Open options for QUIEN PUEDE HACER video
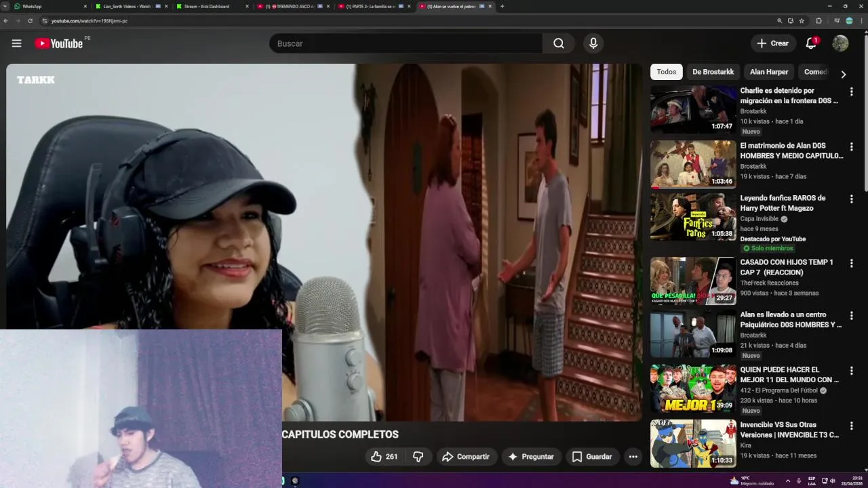This screenshot has width=868, height=488. (851, 371)
